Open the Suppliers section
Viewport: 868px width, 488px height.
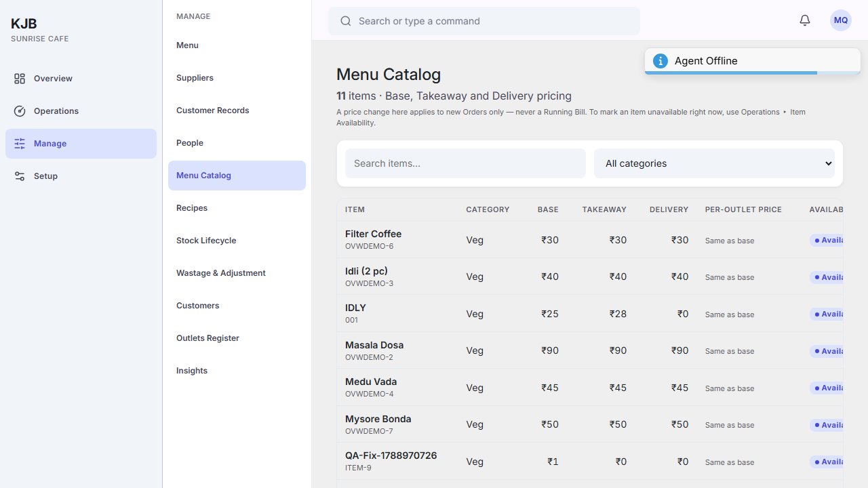237,78
